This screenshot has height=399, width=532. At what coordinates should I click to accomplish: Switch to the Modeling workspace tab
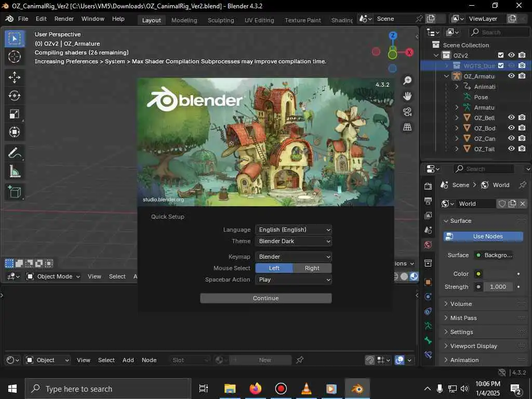pyautogui.click(x=184, y=20)
